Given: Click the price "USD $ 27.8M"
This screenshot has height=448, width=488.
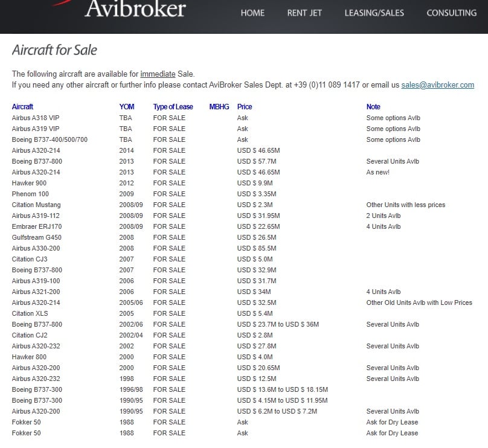Looking at the screenshot, I should pyautogui.click(x=257, y=347).
